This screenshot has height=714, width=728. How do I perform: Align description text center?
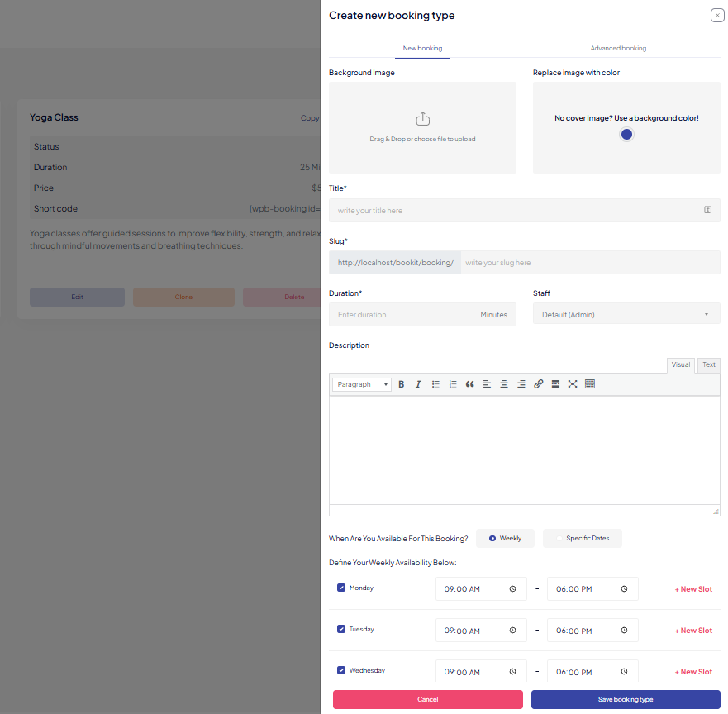(504, 384)
